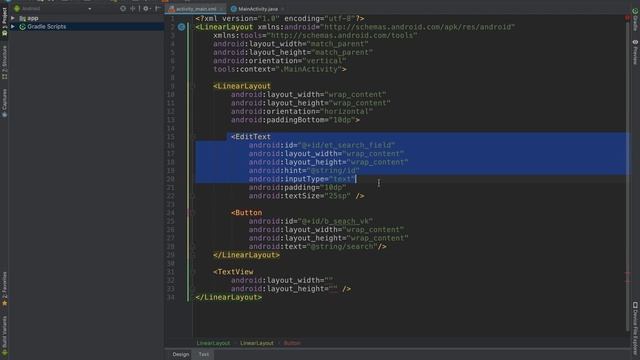Click the http://schemas.android.com/apk/res/android URL

tap(418, 27)
